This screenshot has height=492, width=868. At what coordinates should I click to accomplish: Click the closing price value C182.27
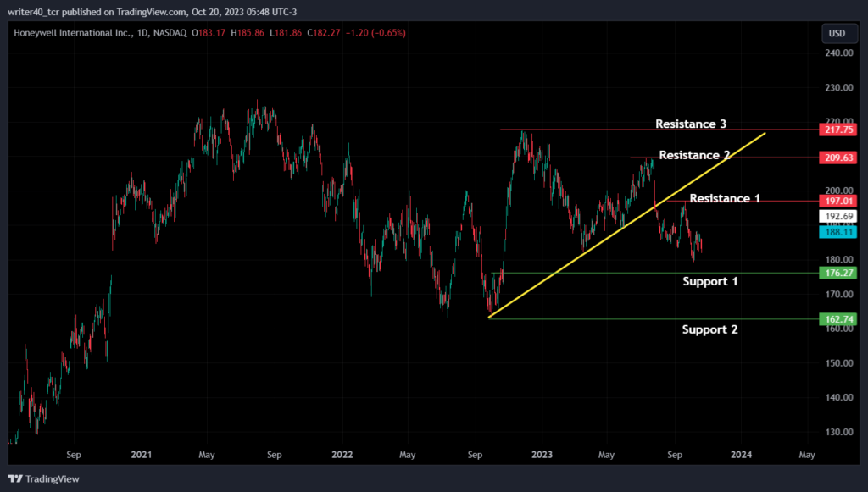(324, 33)
